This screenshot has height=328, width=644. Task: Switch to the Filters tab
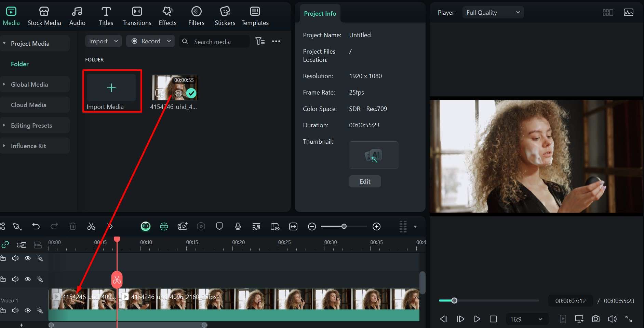[196, 16]
